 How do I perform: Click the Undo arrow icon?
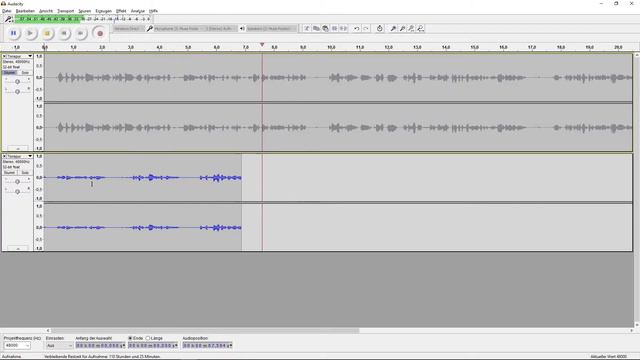[x=357, y=29]
